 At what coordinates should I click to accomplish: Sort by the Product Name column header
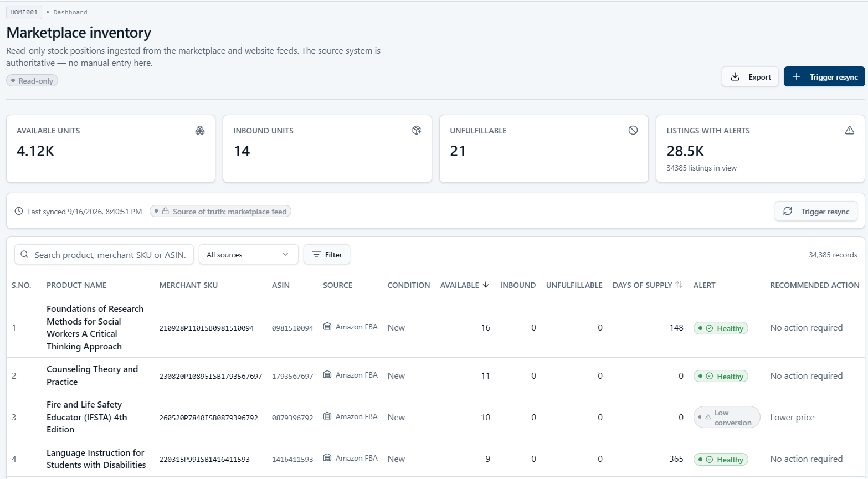coord(76,285)
